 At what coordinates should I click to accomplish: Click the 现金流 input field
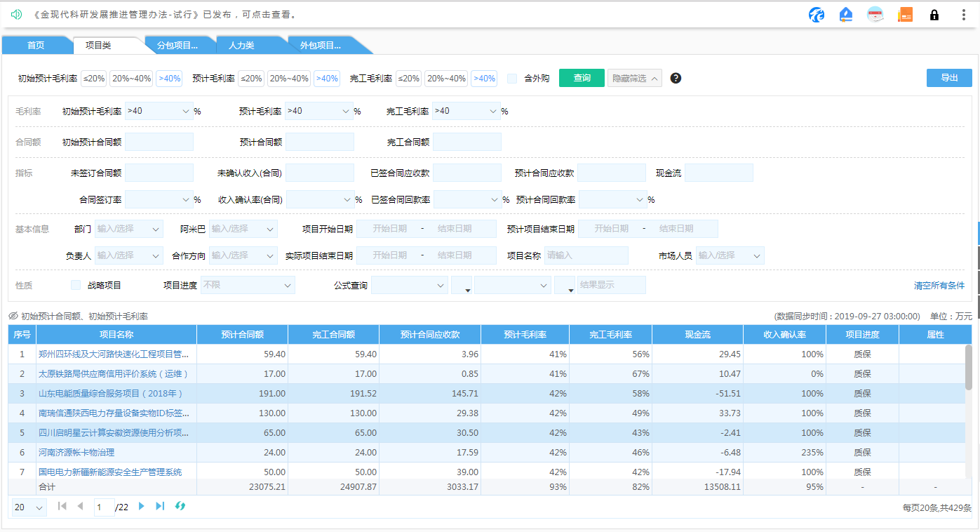click(x=718, y=173)
